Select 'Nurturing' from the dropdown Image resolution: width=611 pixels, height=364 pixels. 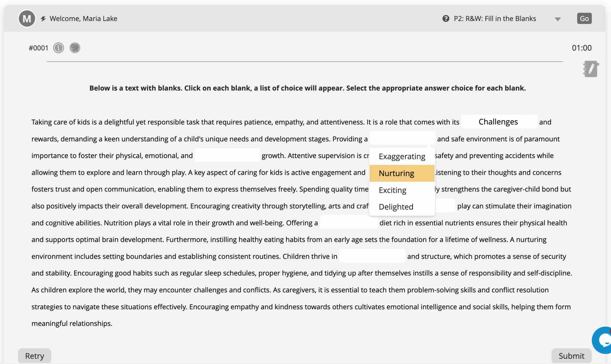(396, 173)
